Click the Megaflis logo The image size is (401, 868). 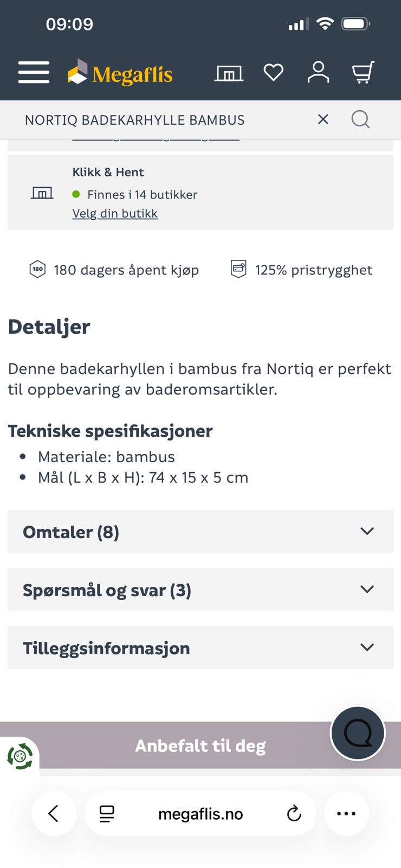[120, 73]
